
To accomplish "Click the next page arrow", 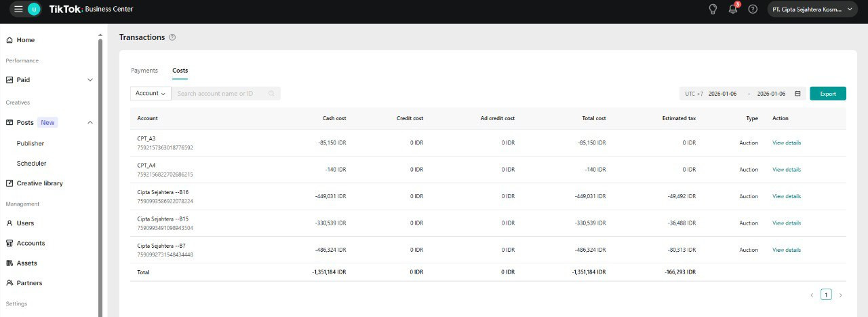I will tap(841, 295).
